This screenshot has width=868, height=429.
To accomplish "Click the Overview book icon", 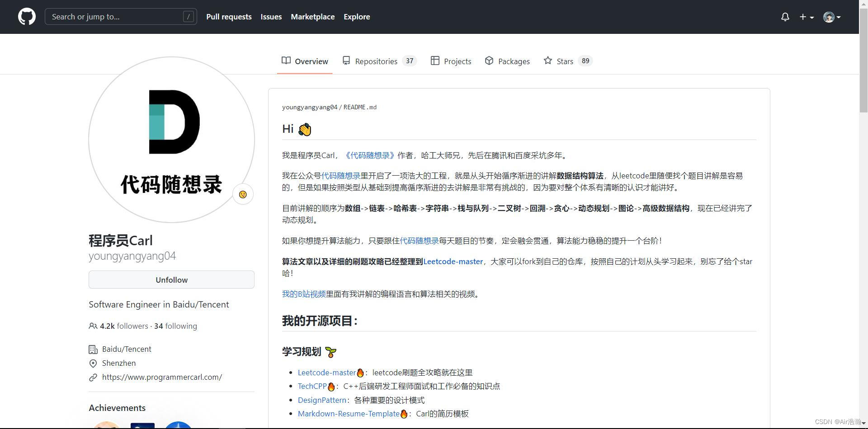I will click(x=286, y=61).
